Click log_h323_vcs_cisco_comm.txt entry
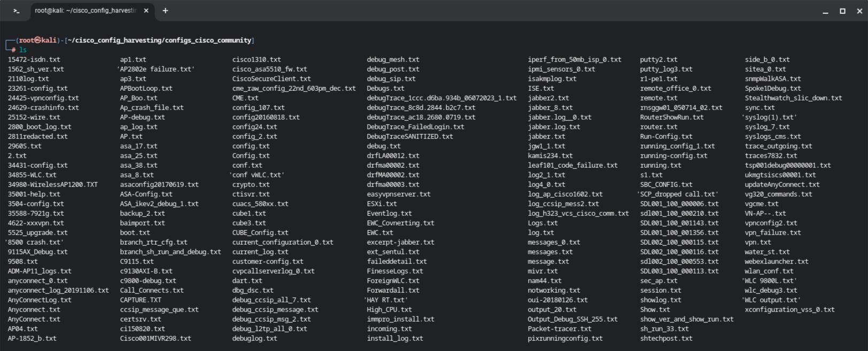 (x=578, y=214)
